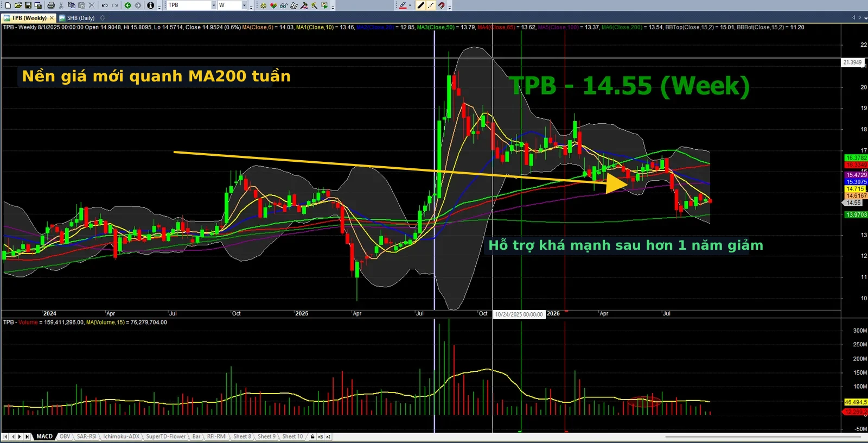Expand the standard toolbar overflow options

pos(159,7)
